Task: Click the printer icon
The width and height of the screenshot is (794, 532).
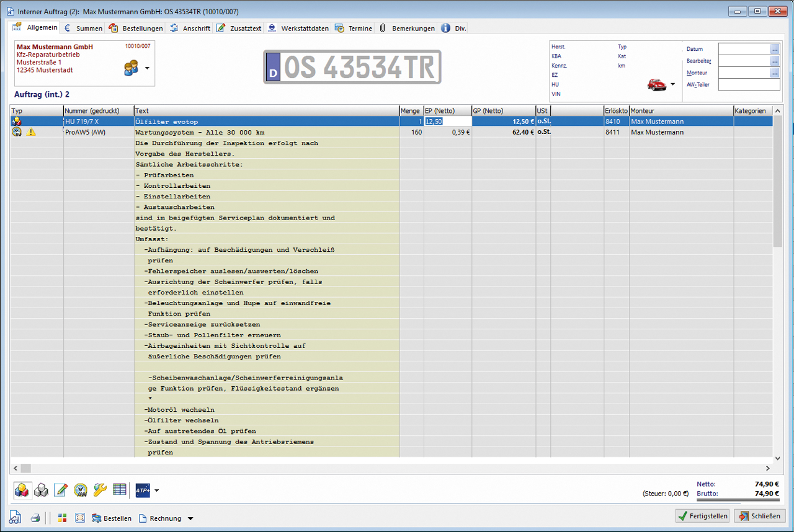Action: point(35,518)
